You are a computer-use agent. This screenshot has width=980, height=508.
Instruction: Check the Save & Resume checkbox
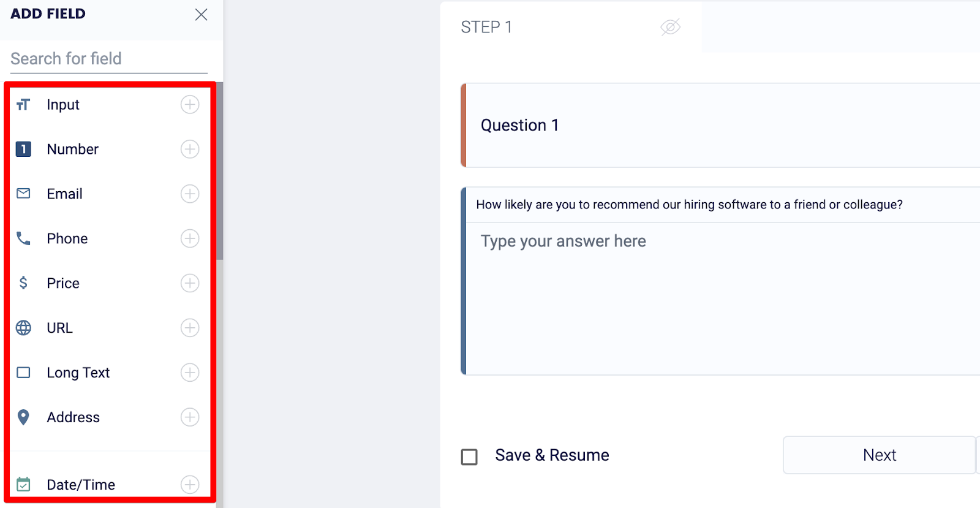pos(469,457)
